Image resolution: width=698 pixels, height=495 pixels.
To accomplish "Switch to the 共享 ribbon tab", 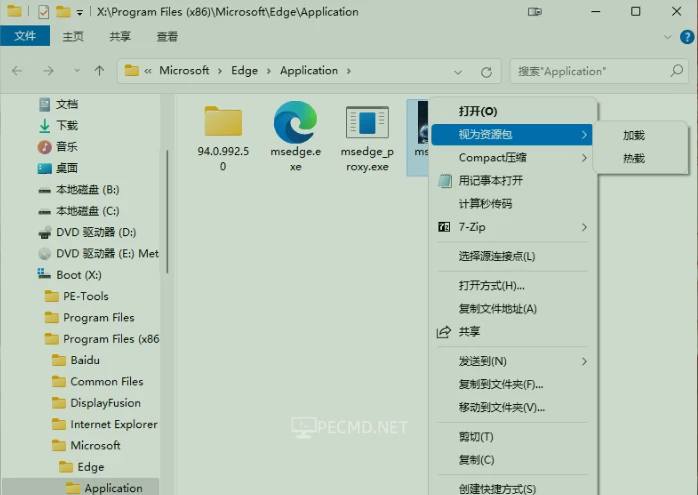I will (x=120, y=37).
